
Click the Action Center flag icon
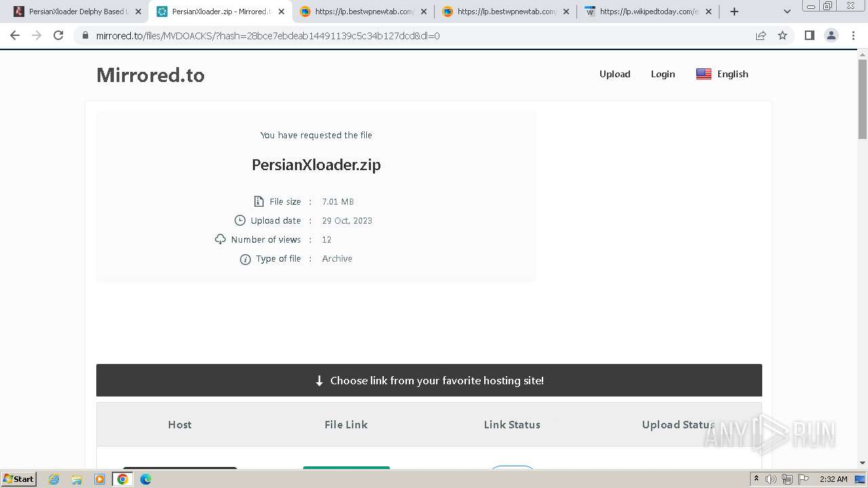803,479
